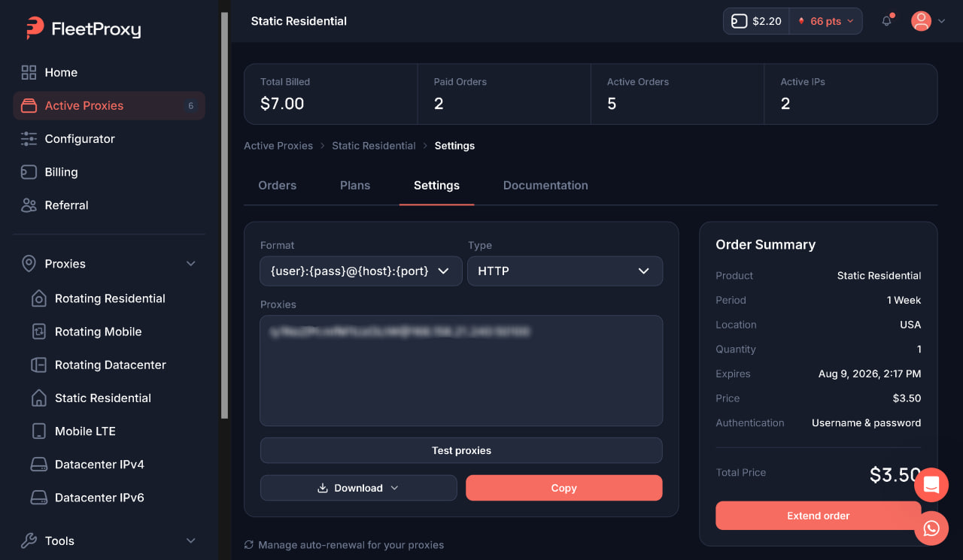This screenshot has width=963, height=560.
Task: Click the Active IPs value 2
Action: pos(785,104)
